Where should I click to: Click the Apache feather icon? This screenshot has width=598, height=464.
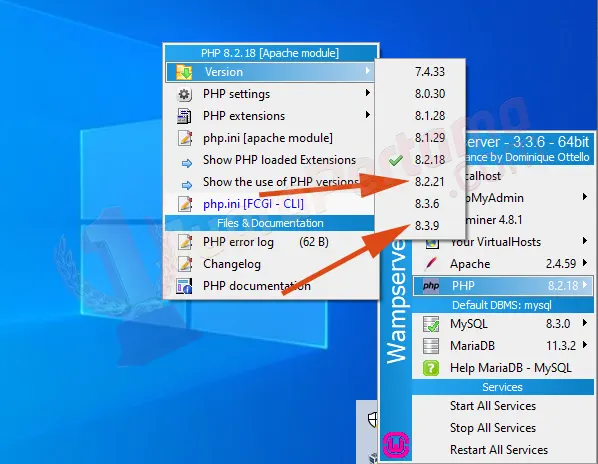[x=431, y=263]
